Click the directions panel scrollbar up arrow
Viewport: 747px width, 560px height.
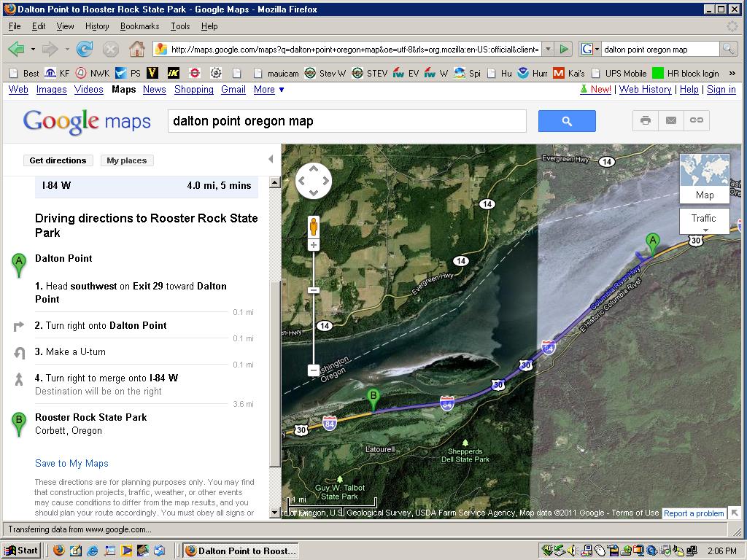click(275, 182)
